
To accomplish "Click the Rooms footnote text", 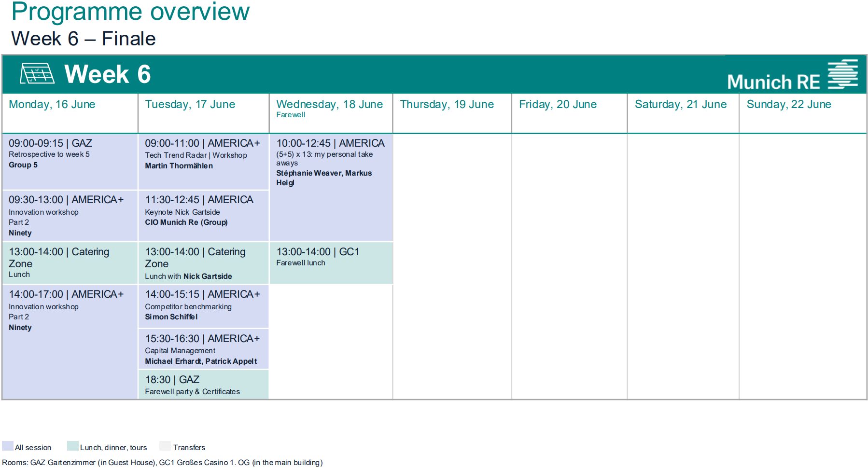I will [x=164, y=462].
